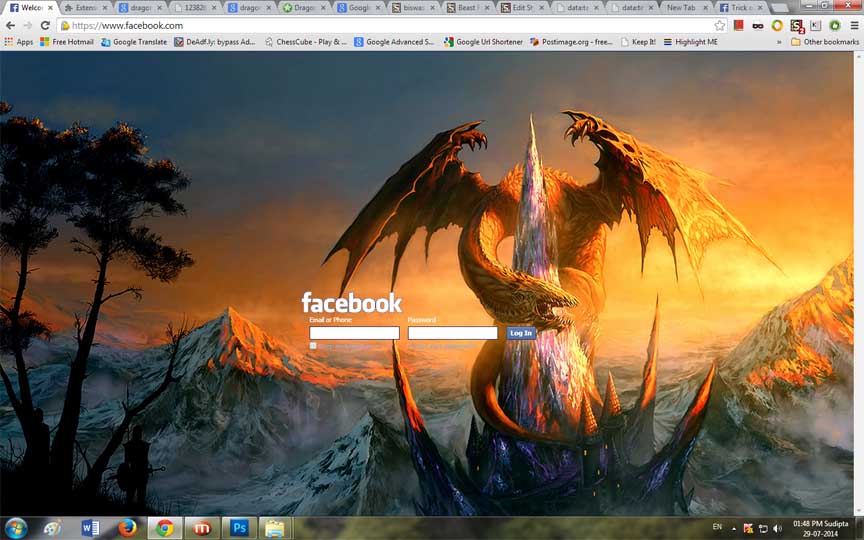Tick the Keep me logged in checkbox
Screen dimensions: 864x540
[x=313, y=346]
